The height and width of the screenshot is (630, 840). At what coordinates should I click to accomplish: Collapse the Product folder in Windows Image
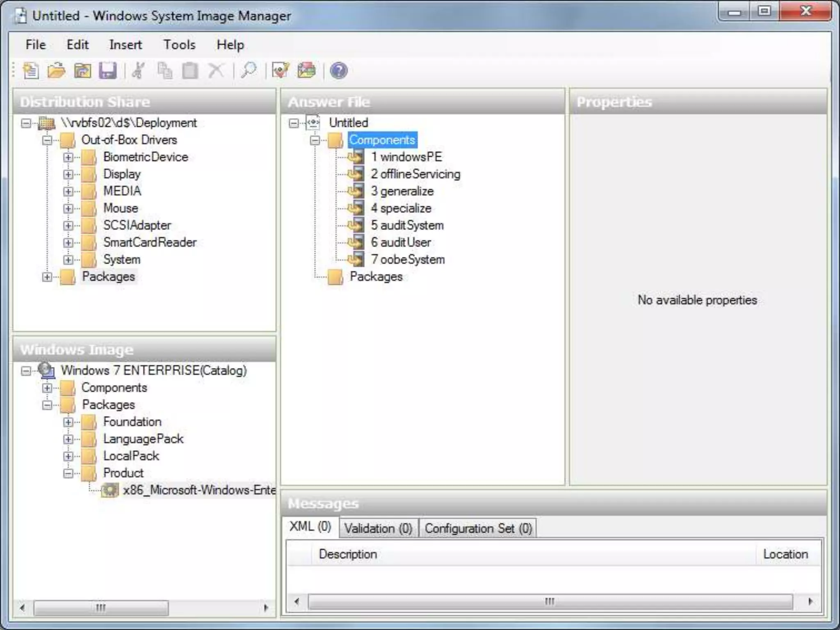tap(68, 473)
